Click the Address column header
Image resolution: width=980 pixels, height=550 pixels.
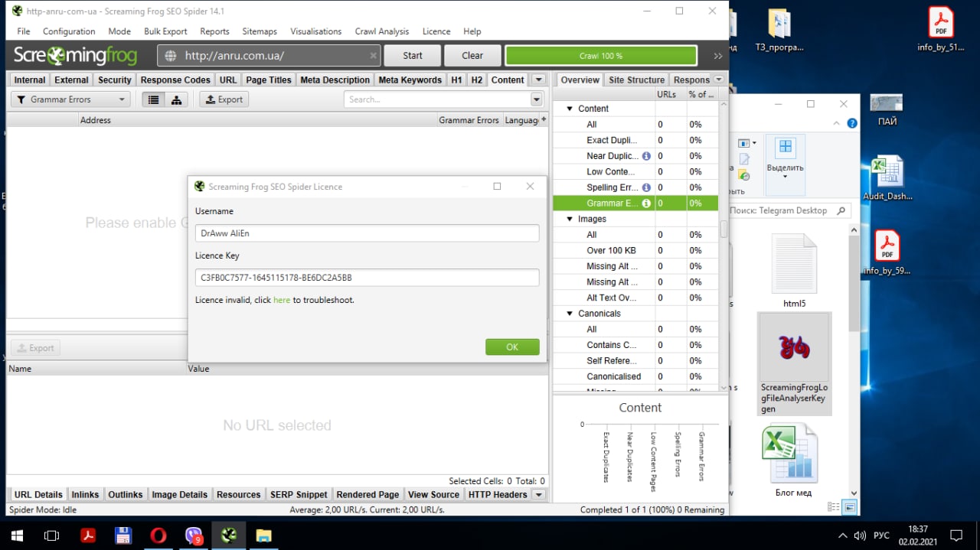pos(258,120)
